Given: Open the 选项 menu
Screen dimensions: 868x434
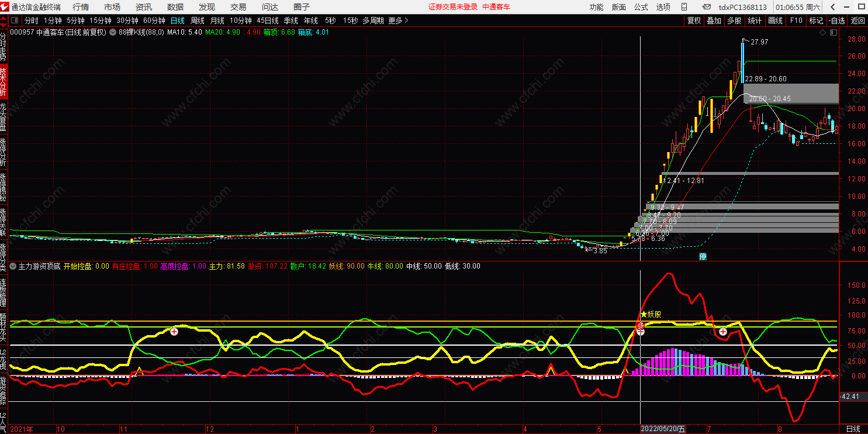Looking at the screenshot, I should pyautogui.click(x=663, y=7).
